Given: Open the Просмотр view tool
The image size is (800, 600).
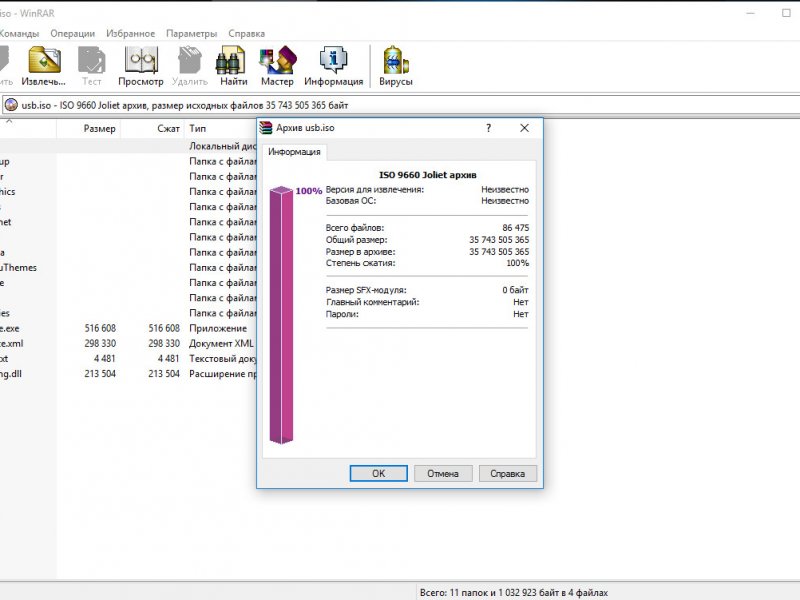Looking at the screenshot, I should [141, 66].
